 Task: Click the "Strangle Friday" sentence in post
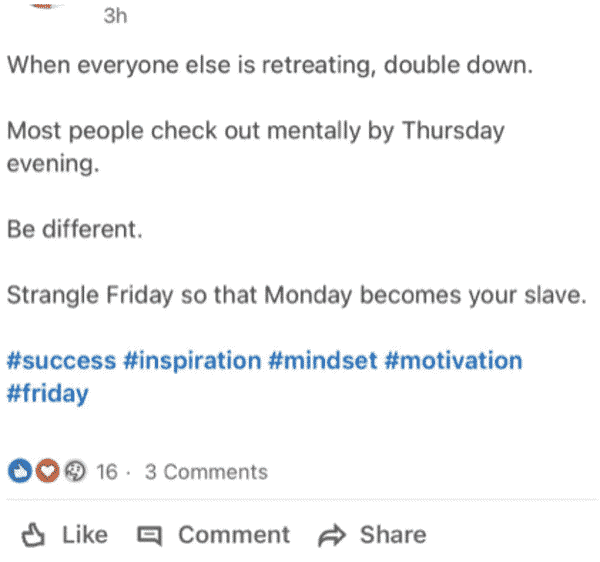[297, 295]
